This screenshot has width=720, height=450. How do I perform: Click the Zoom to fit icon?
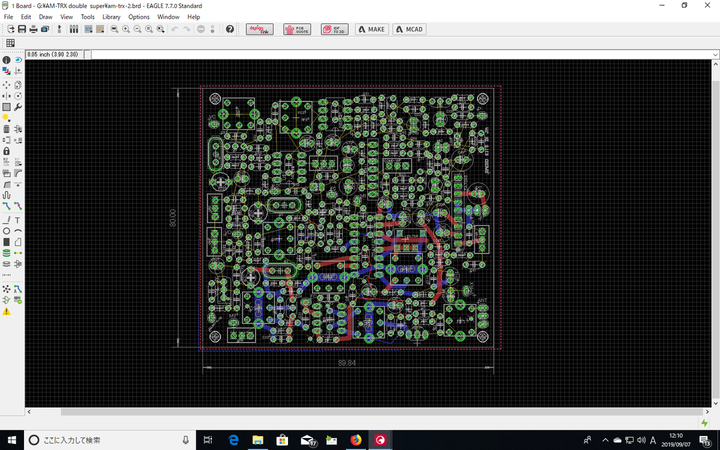(x=113, y=29)
